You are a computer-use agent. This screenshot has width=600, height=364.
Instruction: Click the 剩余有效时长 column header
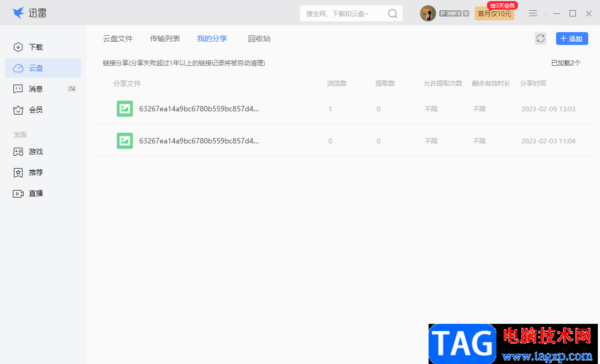491,84
